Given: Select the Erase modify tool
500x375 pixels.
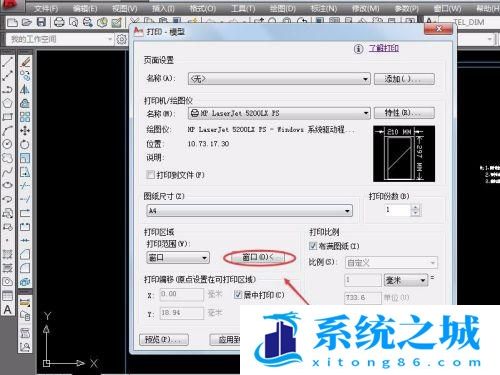Looking at the screenshot, I should (x=25, y=62).
